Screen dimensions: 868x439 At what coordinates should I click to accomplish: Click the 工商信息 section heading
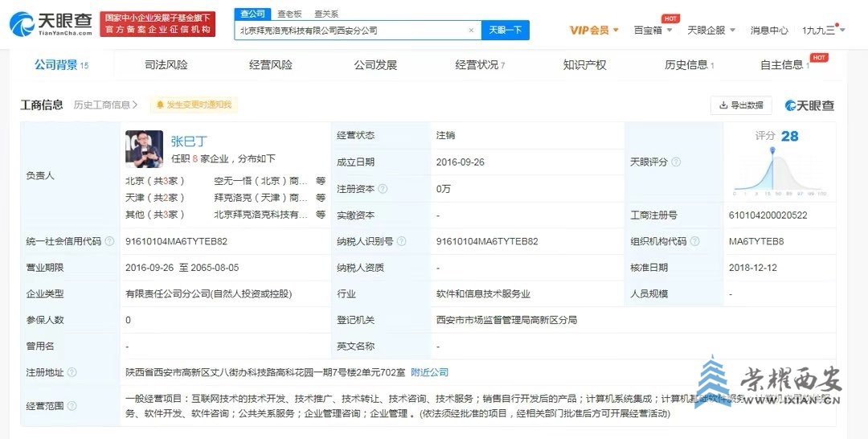[x=42, y=105]
